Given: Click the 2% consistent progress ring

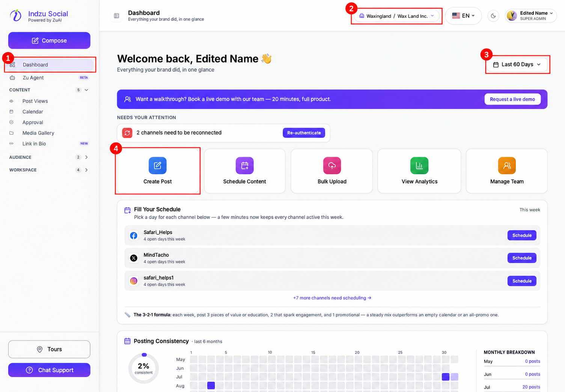Looking at the screenshot, I should point(143,368).
